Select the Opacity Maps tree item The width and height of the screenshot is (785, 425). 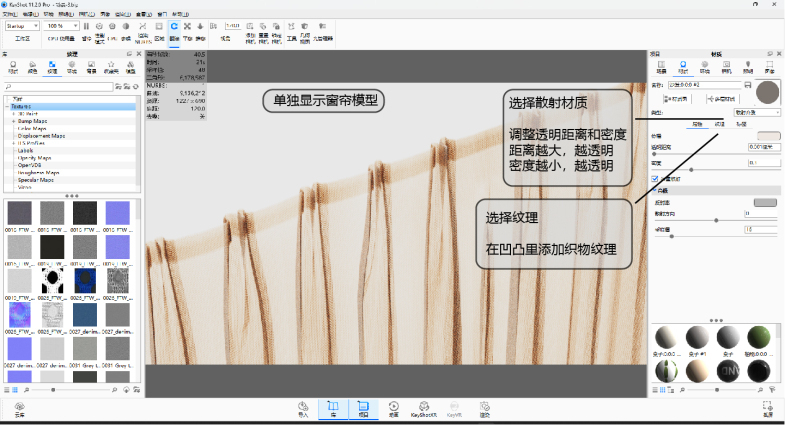[36, 157]
